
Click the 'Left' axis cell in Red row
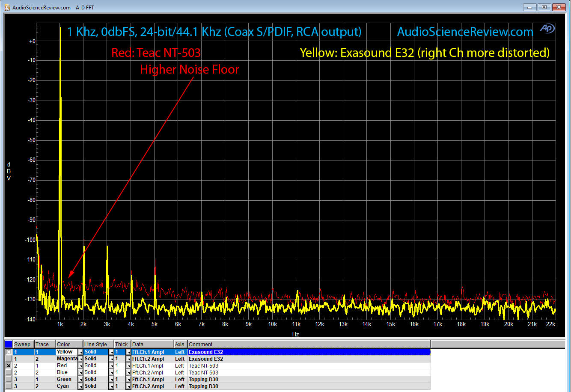coord(181,365)
